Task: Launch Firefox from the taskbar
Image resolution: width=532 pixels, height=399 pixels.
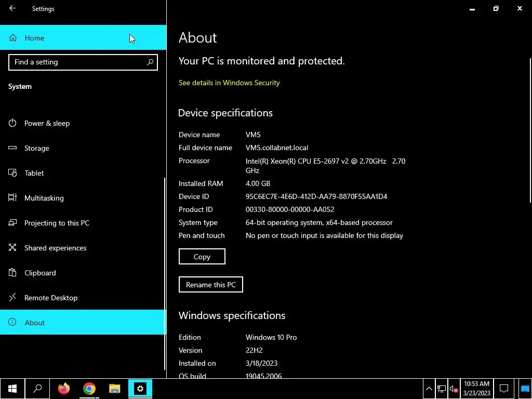Action: [x=63, y=389]
